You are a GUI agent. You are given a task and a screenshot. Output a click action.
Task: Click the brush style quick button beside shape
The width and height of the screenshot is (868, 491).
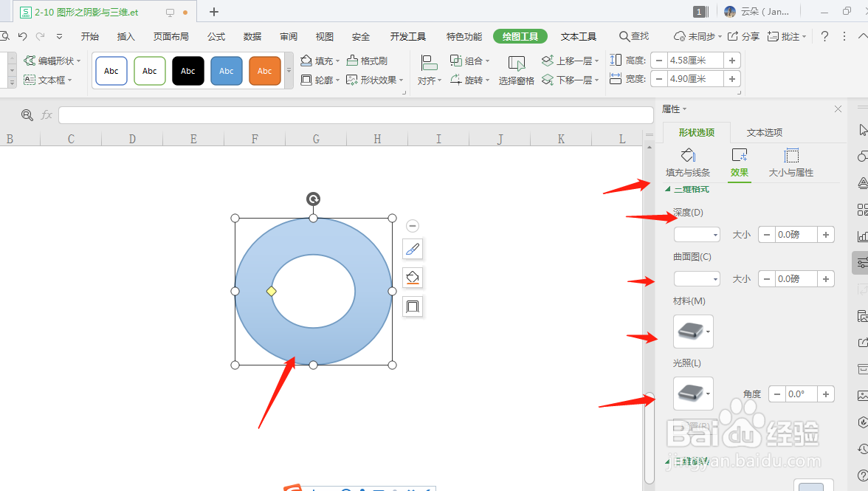(413, 249)
